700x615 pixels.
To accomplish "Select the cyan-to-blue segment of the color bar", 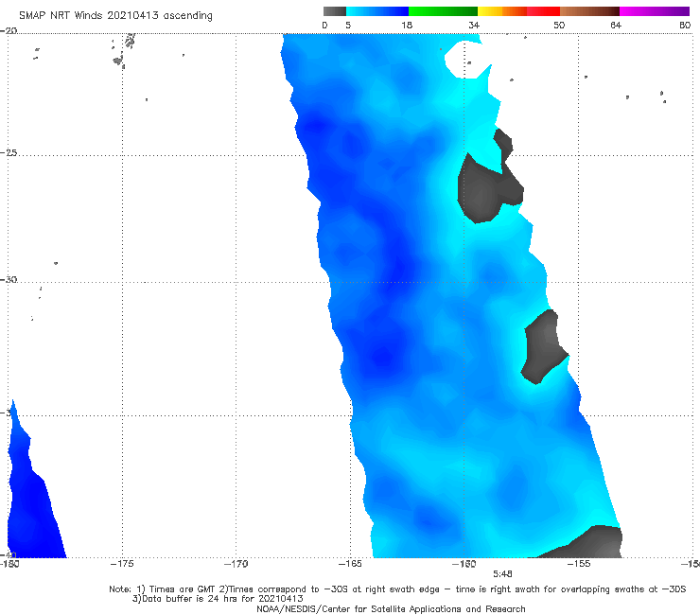I will (x=377, y=11).
